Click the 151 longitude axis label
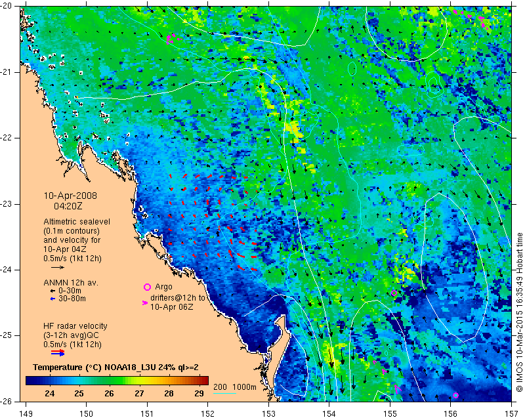The height and width of the screenshot is (420, 525). point(147,414)
